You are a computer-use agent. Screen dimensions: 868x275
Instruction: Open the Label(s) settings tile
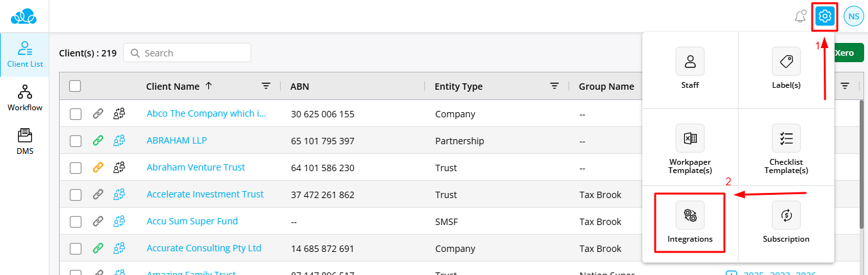point(786,69)
